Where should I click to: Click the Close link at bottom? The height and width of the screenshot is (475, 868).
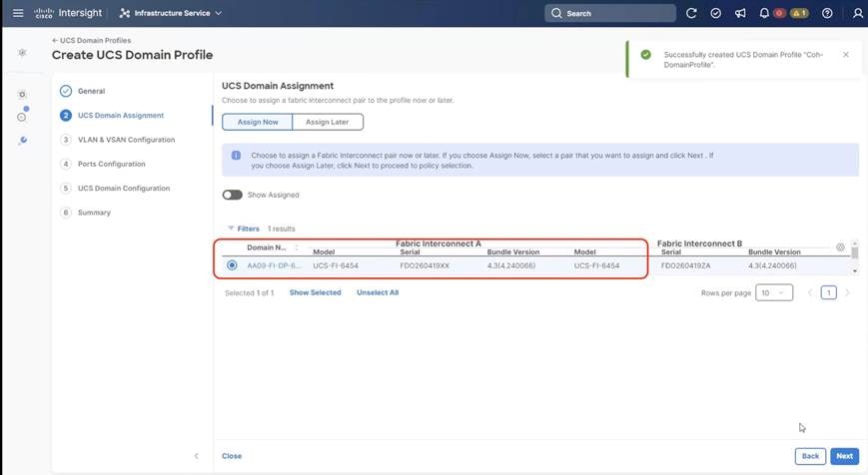(x=232, y=456)
